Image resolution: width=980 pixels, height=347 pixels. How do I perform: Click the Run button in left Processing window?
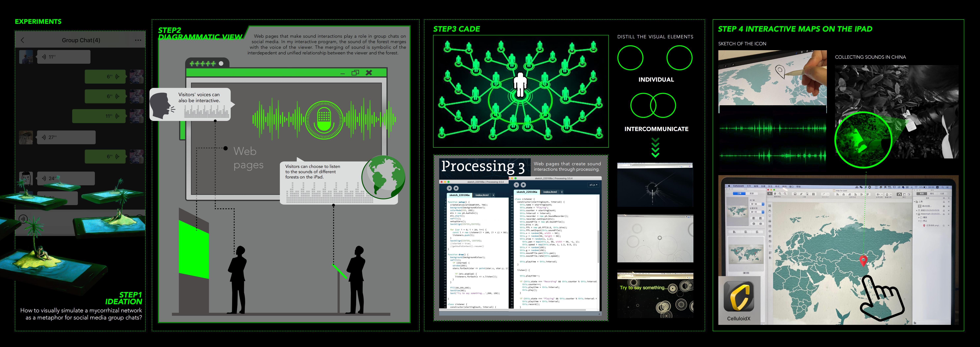449,188
